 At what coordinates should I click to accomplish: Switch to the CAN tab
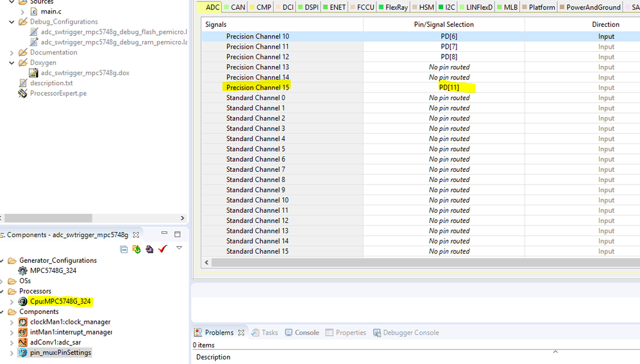pos(235,7)
